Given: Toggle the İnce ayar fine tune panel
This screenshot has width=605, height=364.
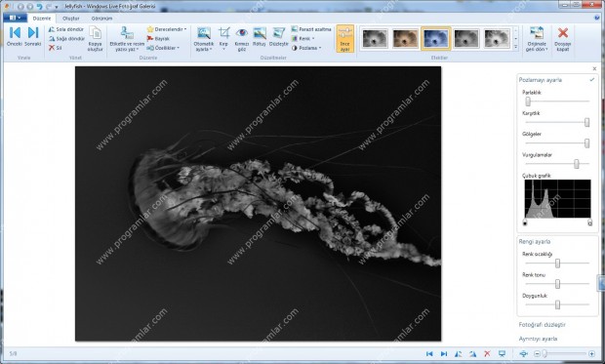Looking at the screenshot, I should (x=344, y=39).
